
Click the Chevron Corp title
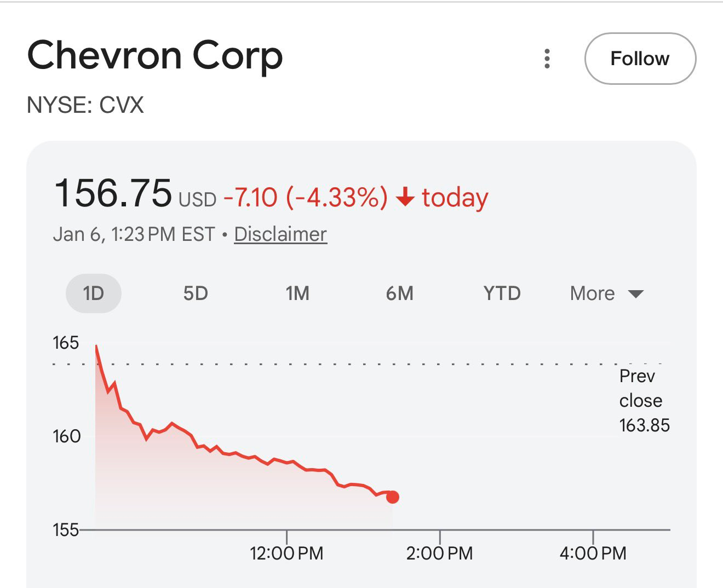(155, 56)
